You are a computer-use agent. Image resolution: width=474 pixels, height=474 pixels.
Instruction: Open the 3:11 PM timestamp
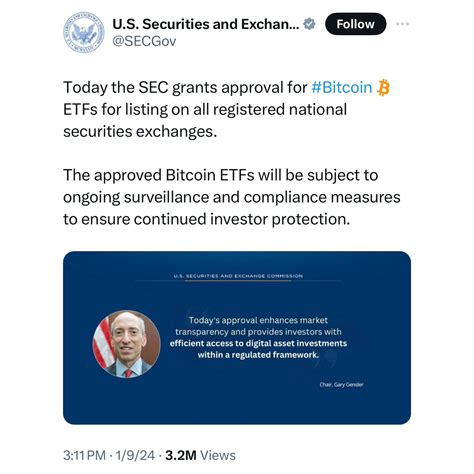point(84,455)
